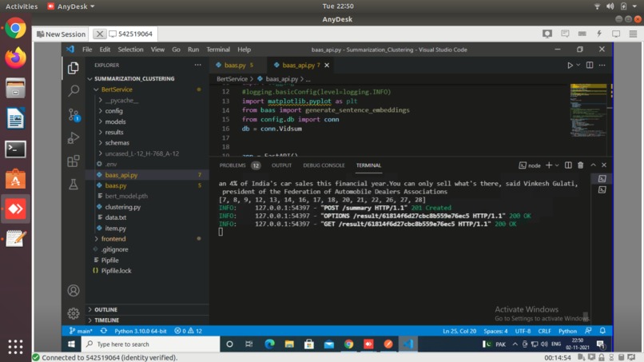Open the File menu
Image resolution: width=644 pixels, height=362 pixels.
87,50
